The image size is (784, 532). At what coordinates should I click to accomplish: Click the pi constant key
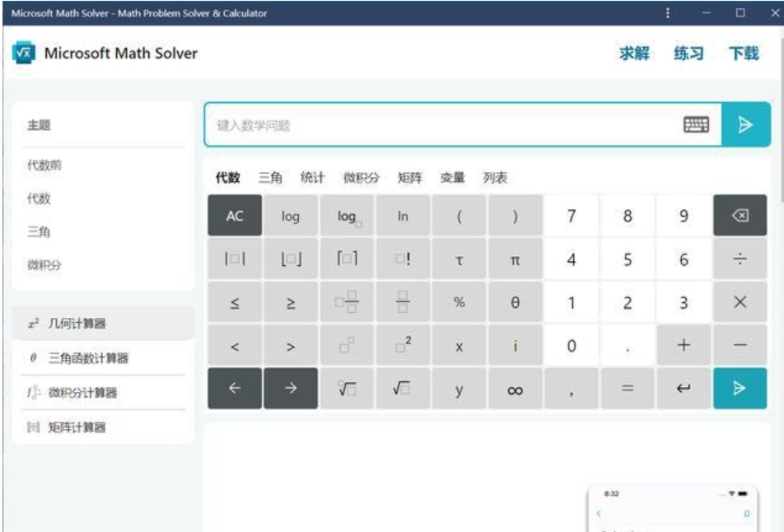(x=515, y=259)
